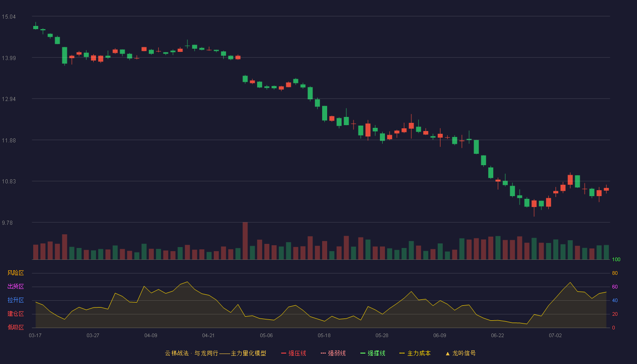Click the 云梯战法 主力量化模型 title text
This screenshot has width=637, height=364.
pyautogui.click(x=215, y=353)
